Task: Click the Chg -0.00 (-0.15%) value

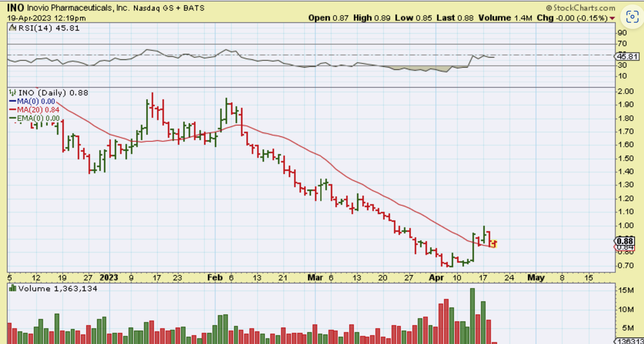Action: 572,18
